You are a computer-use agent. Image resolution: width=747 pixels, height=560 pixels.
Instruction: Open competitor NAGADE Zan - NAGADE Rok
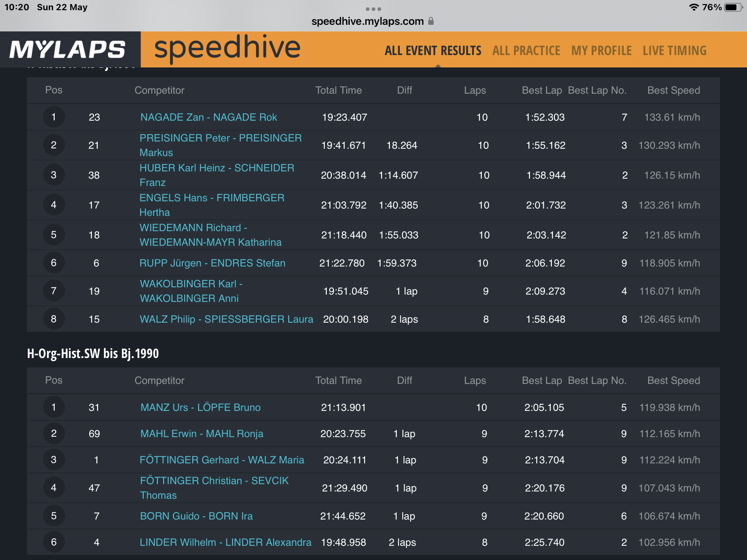coord(209,117)
